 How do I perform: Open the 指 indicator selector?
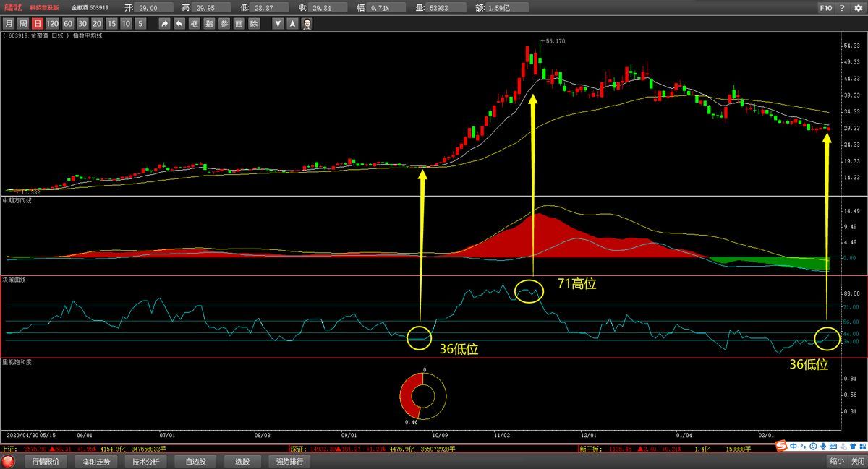coord(209,24)
